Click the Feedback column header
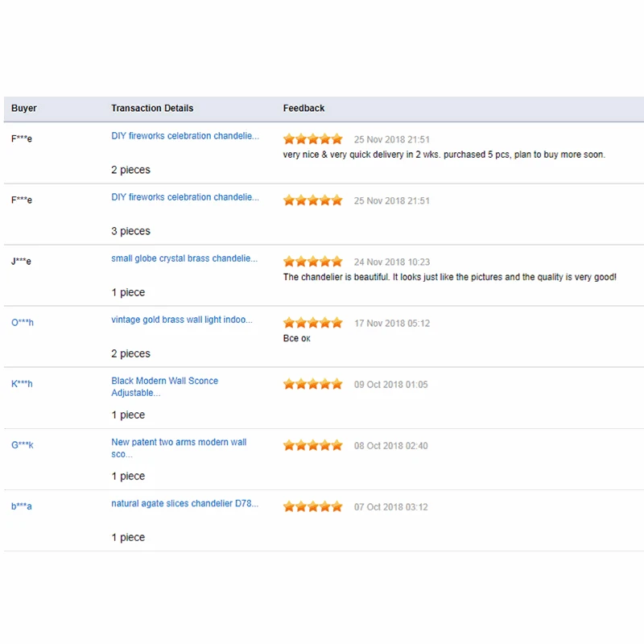644x644 pixels. 302,108
